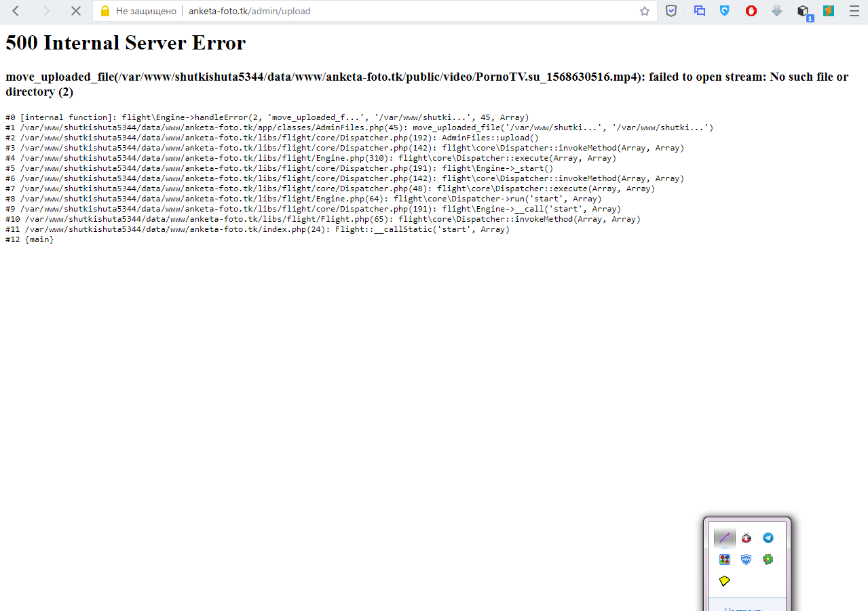Open the blue chat bubbles extension
Image resolution: width=868 pixels, height=611 pixels.
699,11
